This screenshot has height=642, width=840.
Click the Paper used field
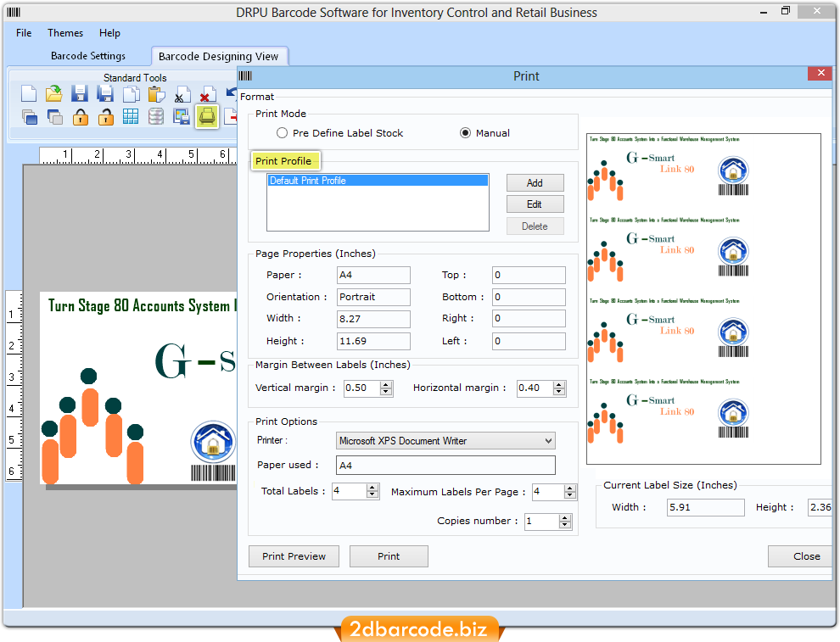445,466
